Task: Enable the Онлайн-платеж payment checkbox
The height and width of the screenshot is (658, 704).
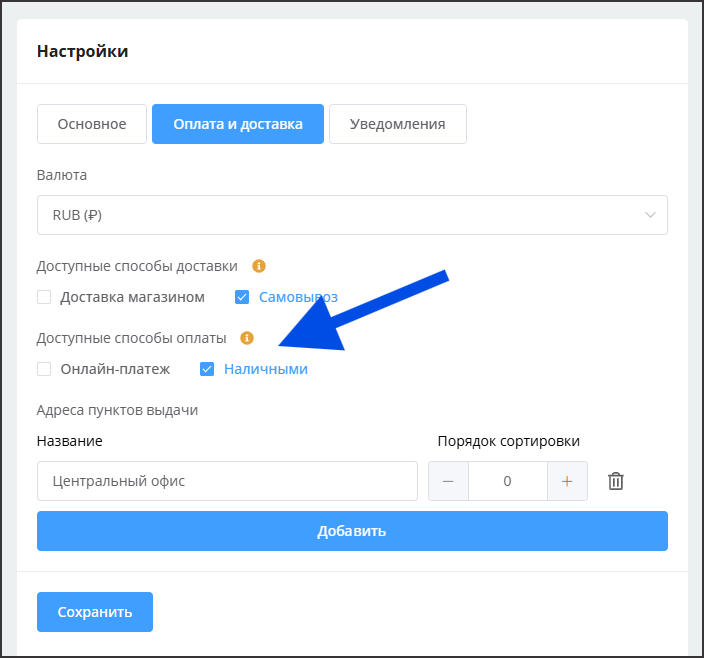Action: tap(44, 369)
